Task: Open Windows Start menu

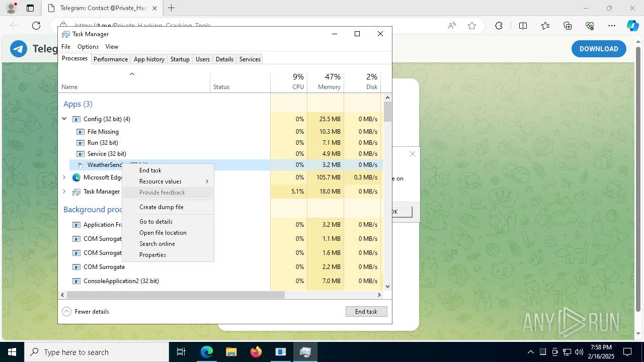Action: (x=12, y=352)
